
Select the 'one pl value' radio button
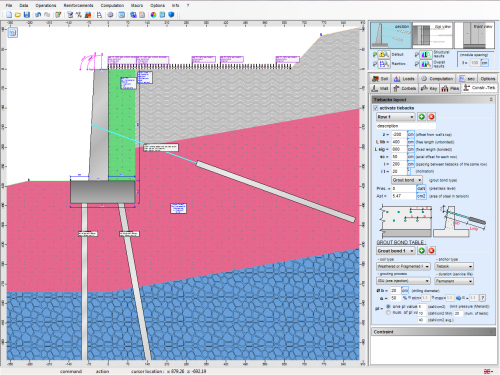point(388,306)
